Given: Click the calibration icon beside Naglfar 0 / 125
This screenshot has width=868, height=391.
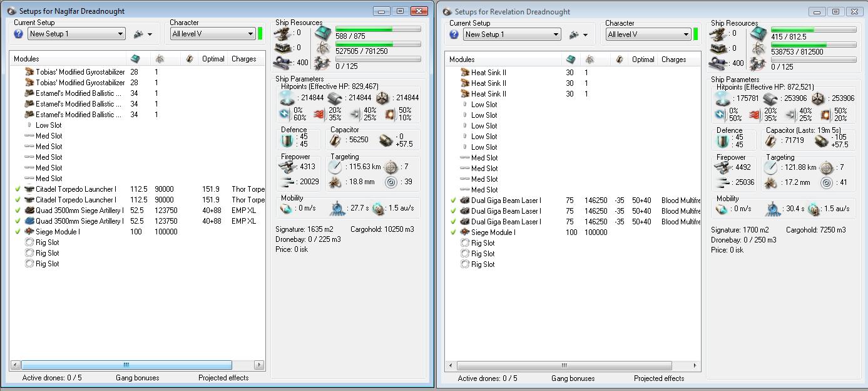Looking at the screenshot, I should coord(324,63).
